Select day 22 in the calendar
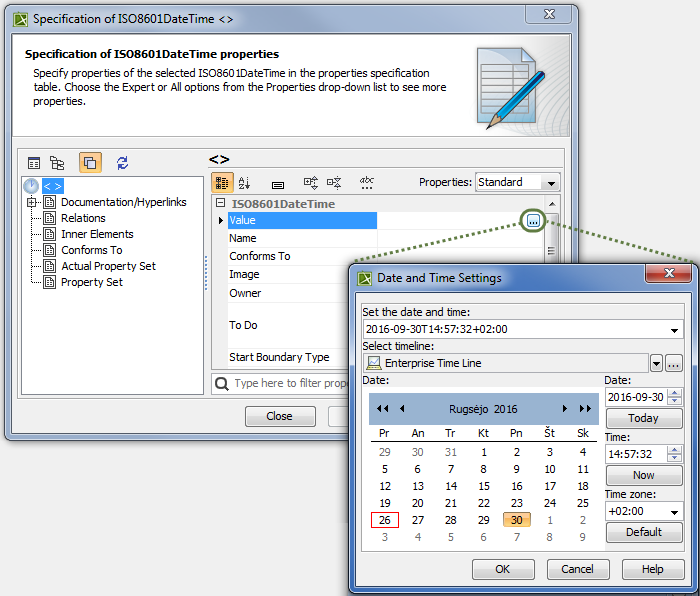Image resolution: width=700 pixels, height=596 pixels. click(483, 503)
